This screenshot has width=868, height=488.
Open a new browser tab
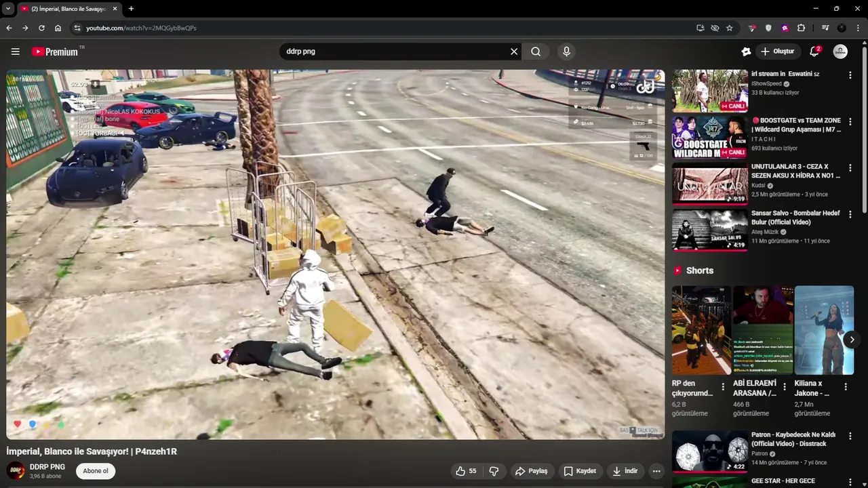(131, 9)
